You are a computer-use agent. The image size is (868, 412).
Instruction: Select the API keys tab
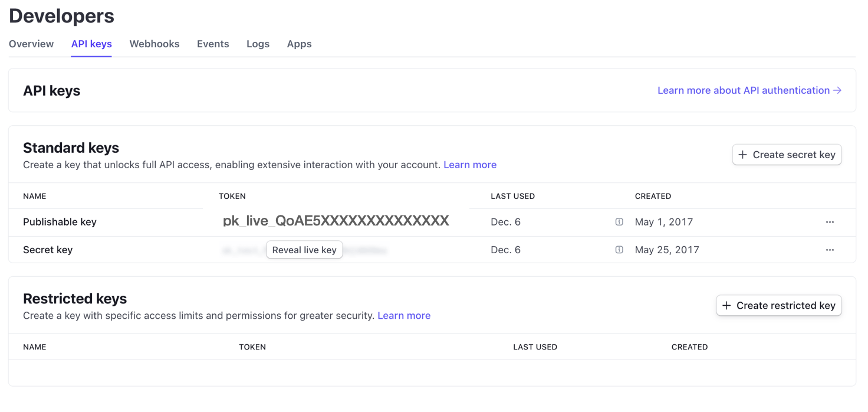coord(91,44)
